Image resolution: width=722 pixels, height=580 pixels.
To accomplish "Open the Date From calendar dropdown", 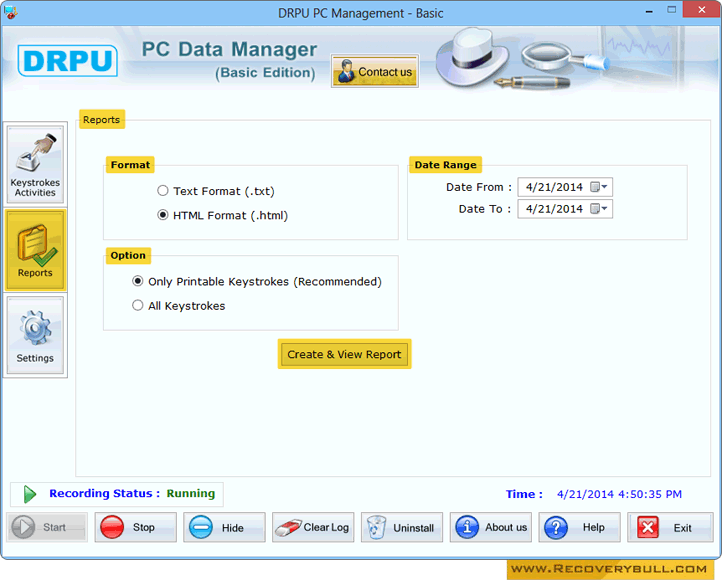I will (599, 187).
